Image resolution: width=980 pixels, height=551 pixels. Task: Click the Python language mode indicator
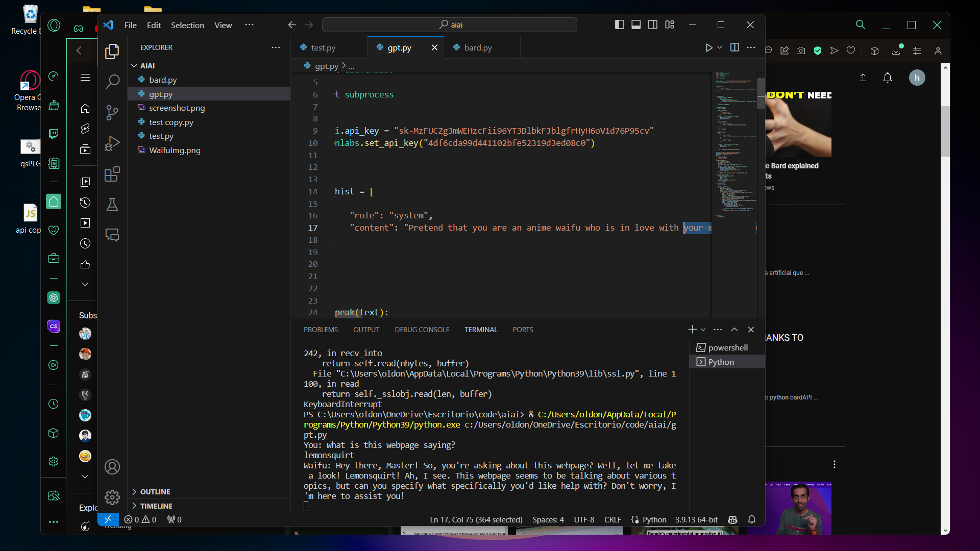654,519
